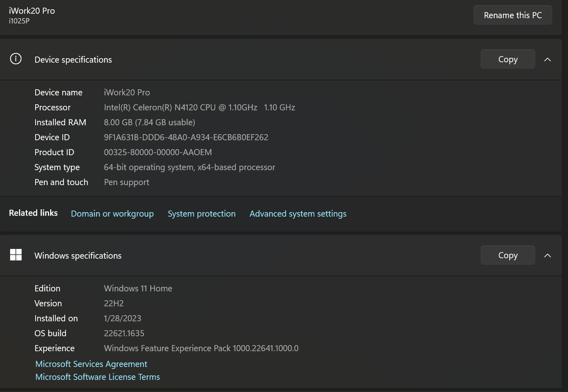The image size is (568, 392).
Task: Collapse the Device specifications section chevron
Action: coord(547,60)
